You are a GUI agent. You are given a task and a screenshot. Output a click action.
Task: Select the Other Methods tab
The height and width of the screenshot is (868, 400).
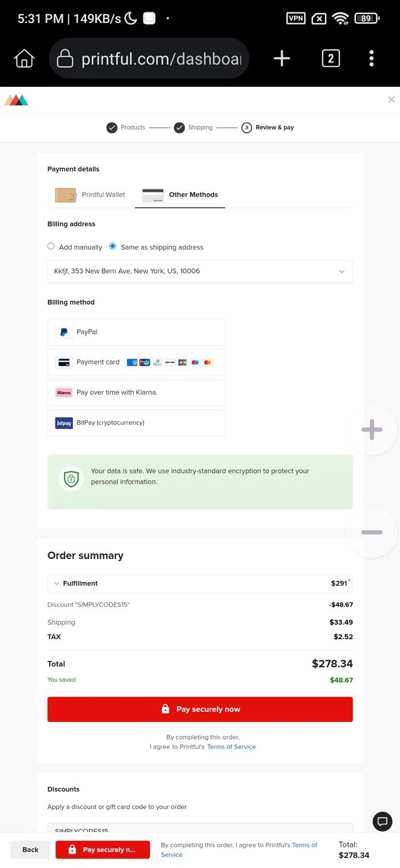pyautogui.click(x=180, y=195)
